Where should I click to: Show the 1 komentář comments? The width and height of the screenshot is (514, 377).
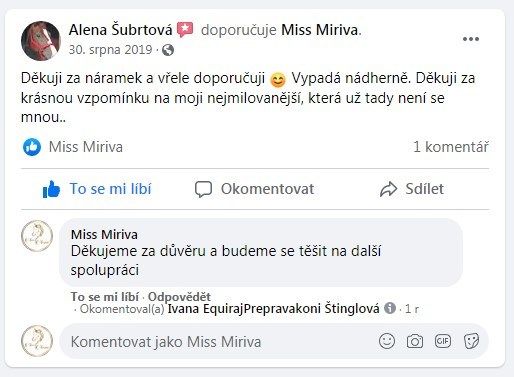coord(451,147)
